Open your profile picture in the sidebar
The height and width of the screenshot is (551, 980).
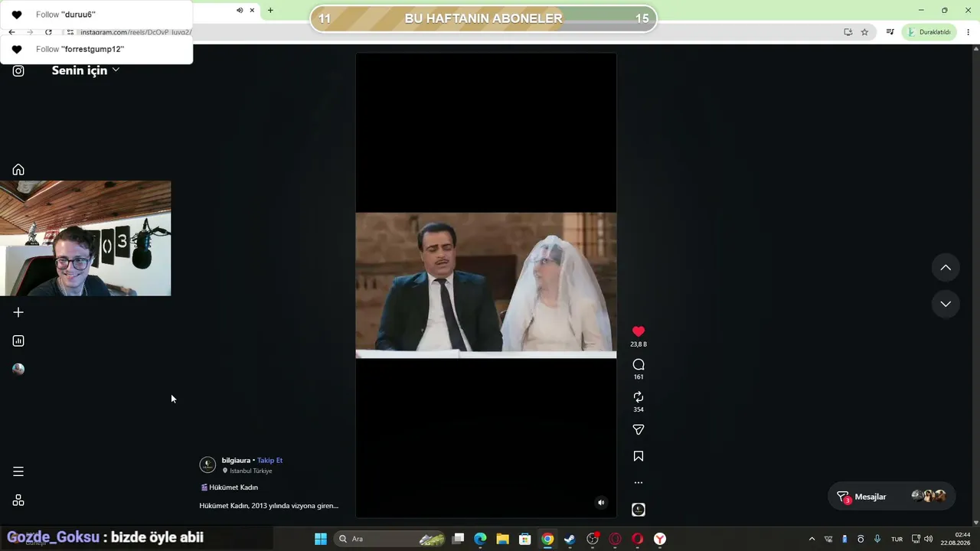(18, 369)
